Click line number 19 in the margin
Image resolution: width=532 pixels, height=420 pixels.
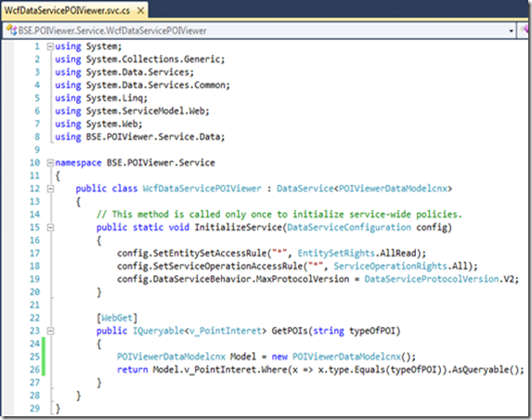(35, 279)
